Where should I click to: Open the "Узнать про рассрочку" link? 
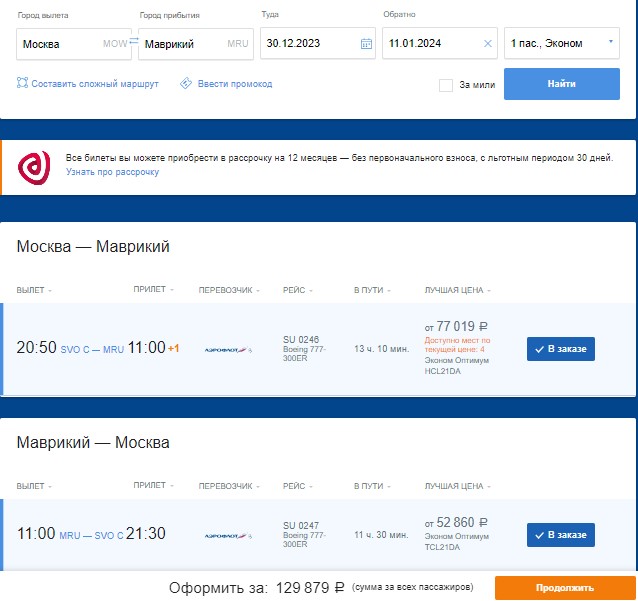(x=112, y=172)
